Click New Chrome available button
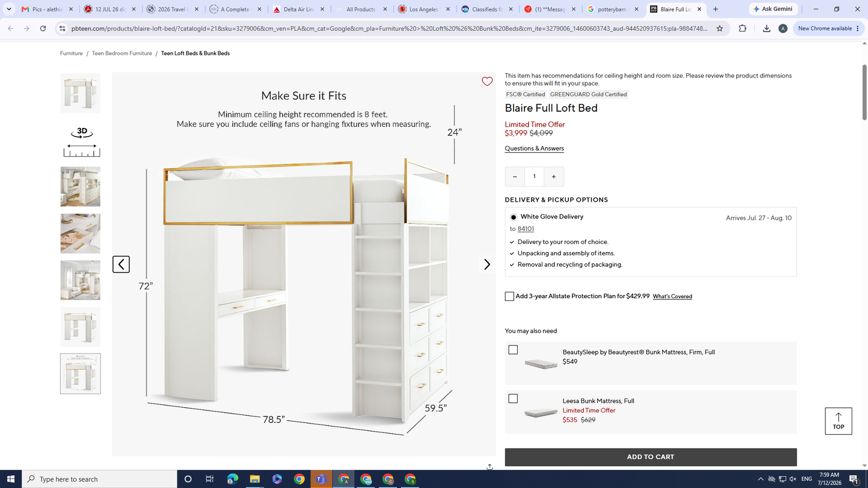 tap(828, 28)
